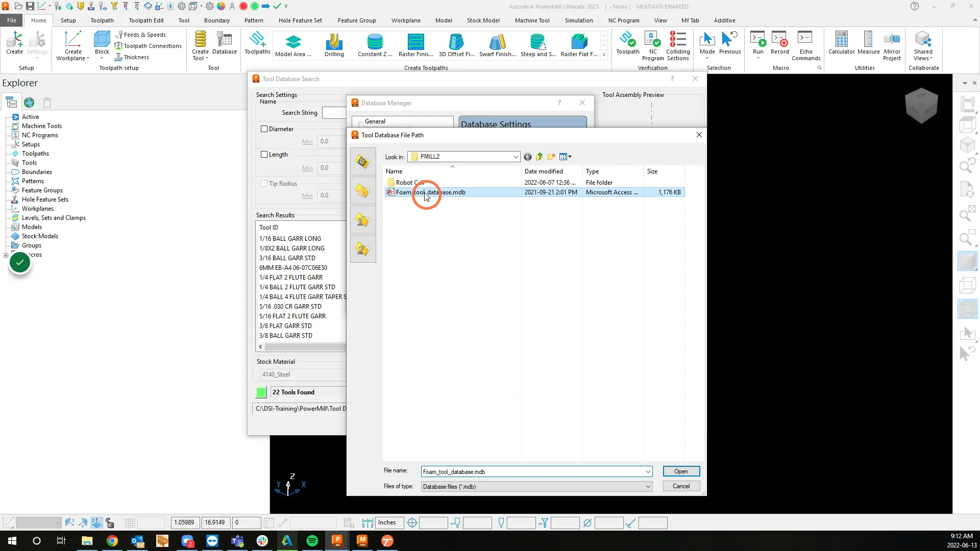This screenshot has width=980, height=551.
Task: Expand the Mode selection dropdown
Action: 707,58
